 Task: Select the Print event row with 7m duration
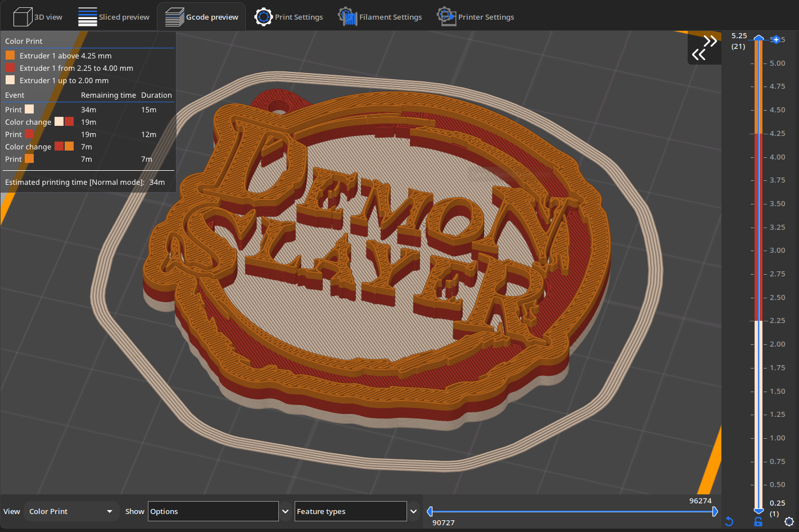[x=89, y=159]
